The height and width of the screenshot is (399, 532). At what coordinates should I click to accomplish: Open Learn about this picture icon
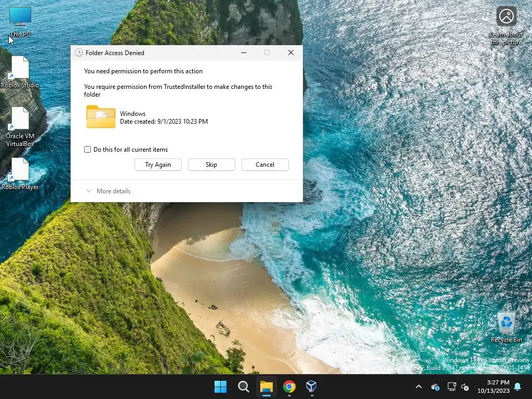click(x=506, y=26)
